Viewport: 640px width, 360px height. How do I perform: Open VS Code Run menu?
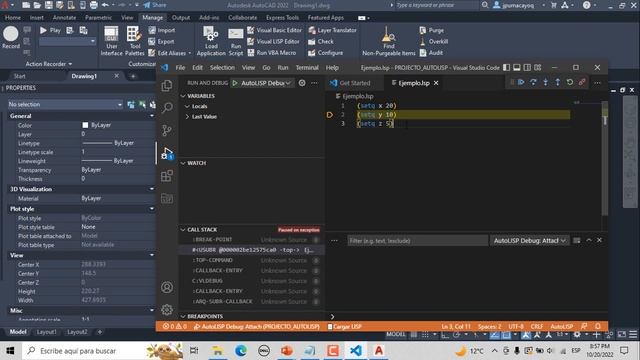(283, 68)
